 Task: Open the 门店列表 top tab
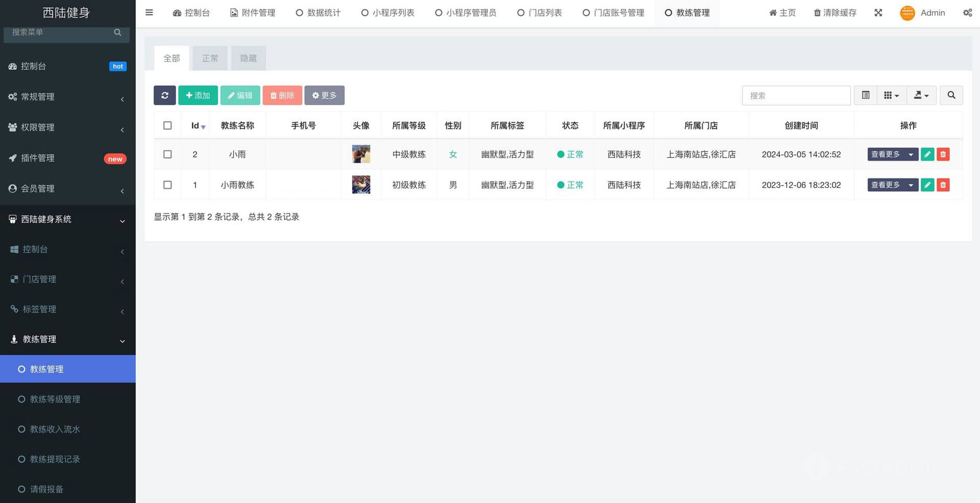pyautogui.click(x=539, y=13)
